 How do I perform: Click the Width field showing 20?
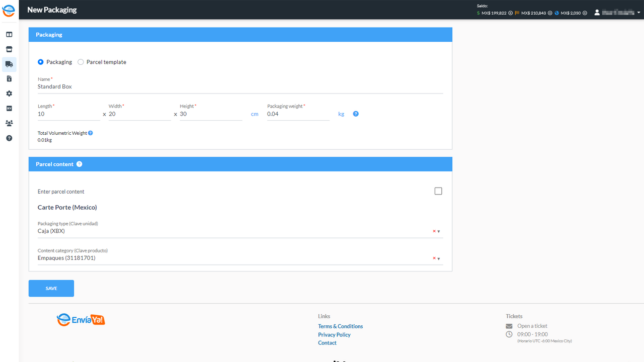point(140,114)
